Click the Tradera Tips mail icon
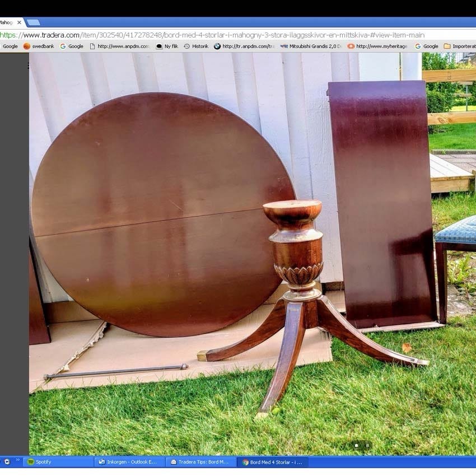The width and height of the screenshot is (476, 476). click(174, 462)
